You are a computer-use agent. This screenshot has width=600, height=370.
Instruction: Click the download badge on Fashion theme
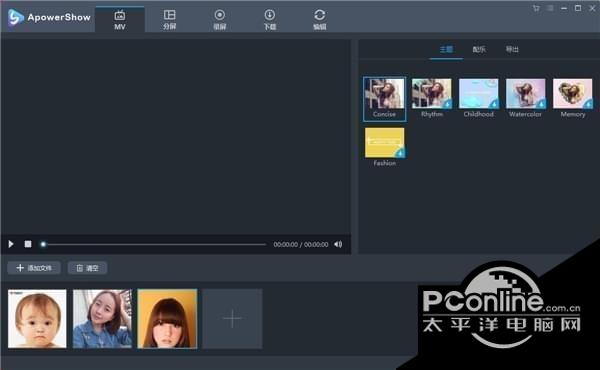[x=400, y=153]
